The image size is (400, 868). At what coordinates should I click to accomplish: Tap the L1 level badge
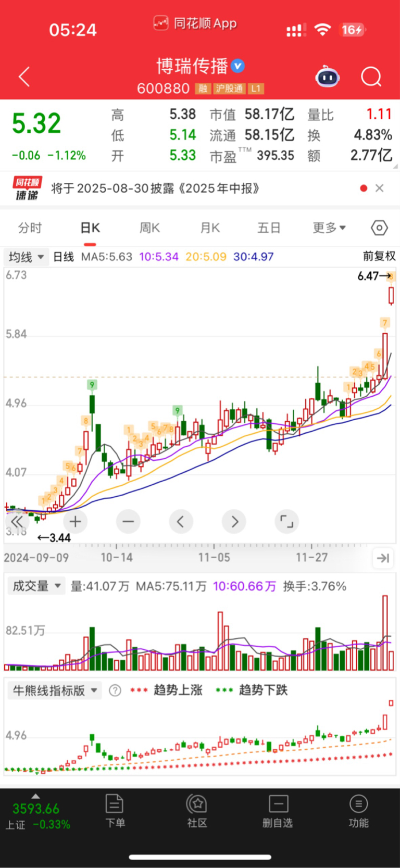pos(256,89)
